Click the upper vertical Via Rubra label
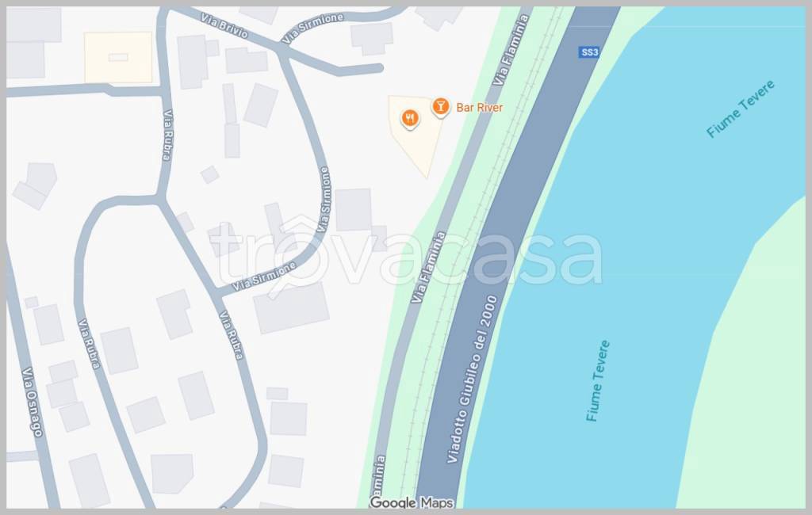The height and width of the screenshot is (515, 812). click(168, 135)
